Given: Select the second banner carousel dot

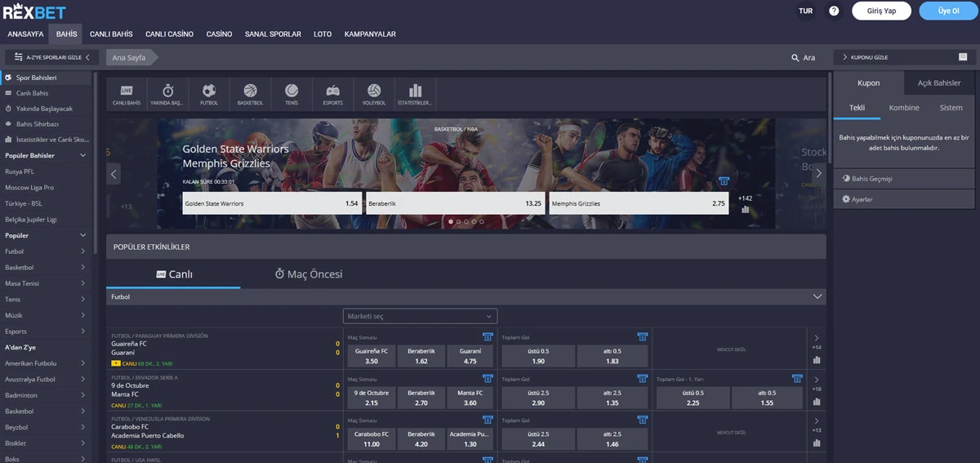Looking at the screenshot, I should [x=457, y=221].
